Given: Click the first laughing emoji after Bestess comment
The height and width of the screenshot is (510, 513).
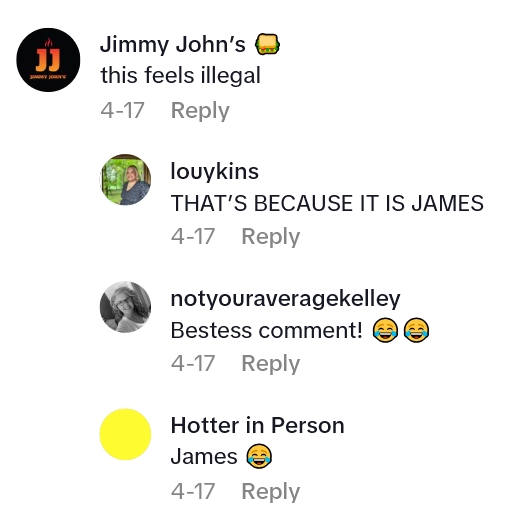Looking at the screenshot, I should click(x=385, y=330).
